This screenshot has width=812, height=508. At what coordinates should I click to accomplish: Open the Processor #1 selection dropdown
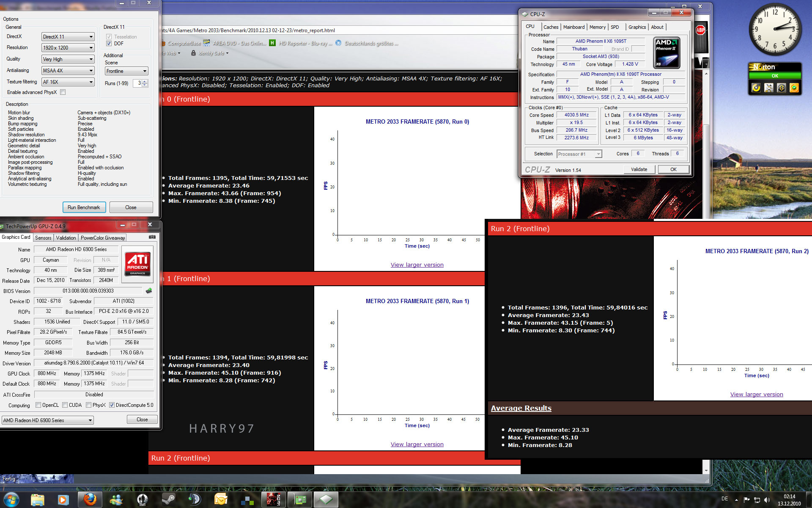coord(579,154)
